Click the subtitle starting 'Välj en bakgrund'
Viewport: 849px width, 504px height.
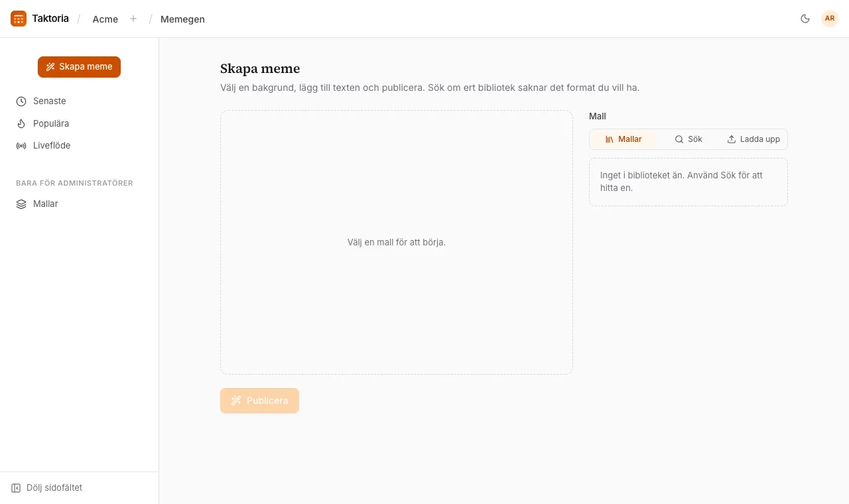(430, 88)
